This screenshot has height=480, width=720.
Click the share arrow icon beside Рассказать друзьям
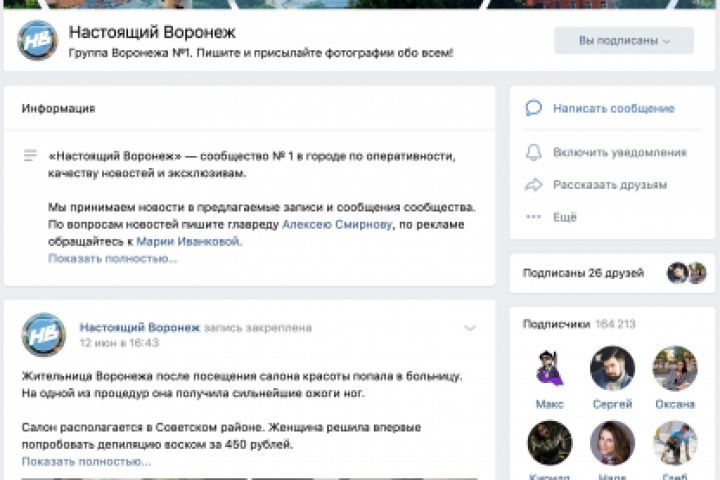point(534,185)
